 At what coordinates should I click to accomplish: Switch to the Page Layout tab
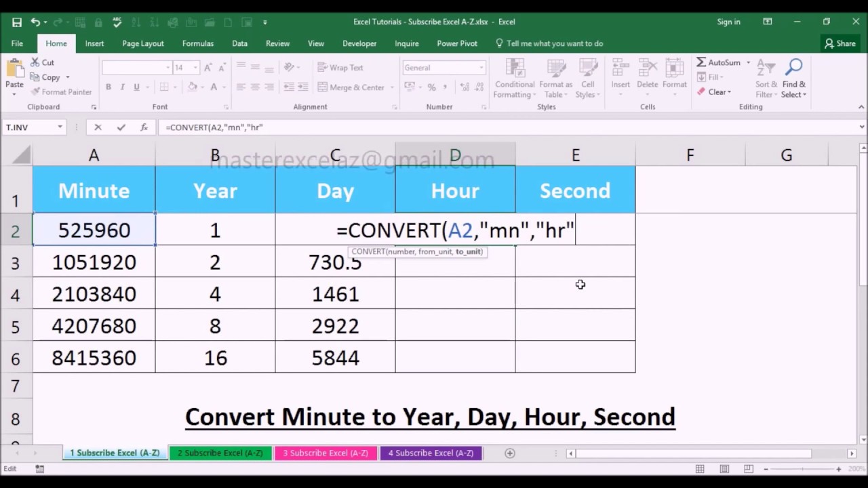click(143, 43)
